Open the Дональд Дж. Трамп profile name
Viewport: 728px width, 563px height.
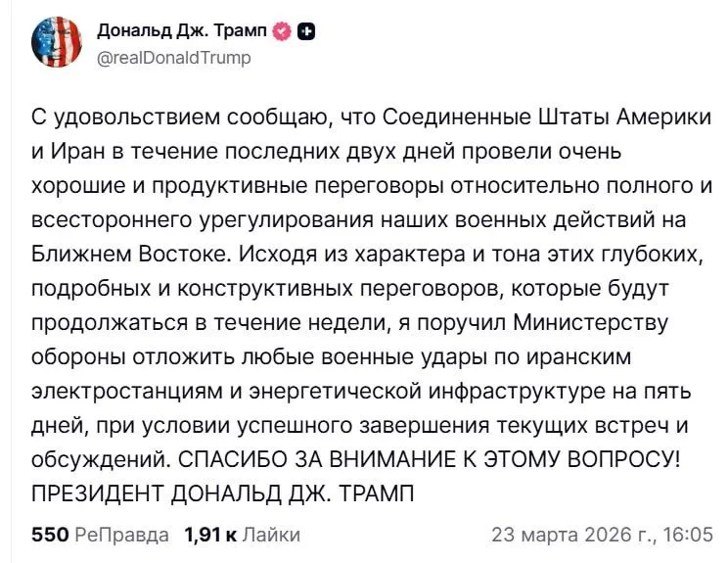tap(182, 30)
